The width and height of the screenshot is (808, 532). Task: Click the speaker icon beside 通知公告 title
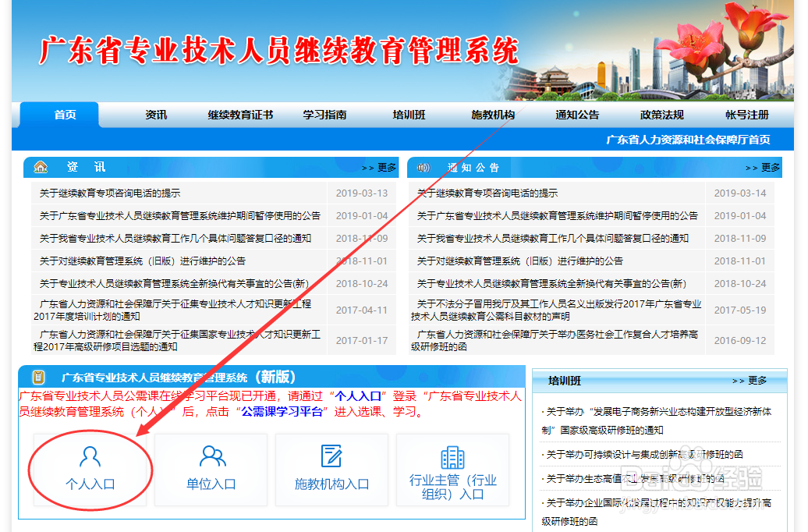pos(423,167)
